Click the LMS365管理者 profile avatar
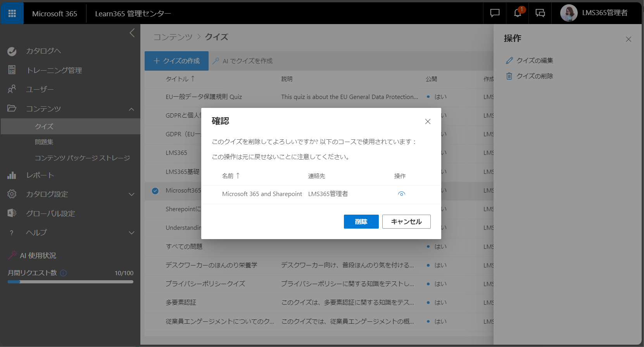644x347 pixels. tap(569, 13)
